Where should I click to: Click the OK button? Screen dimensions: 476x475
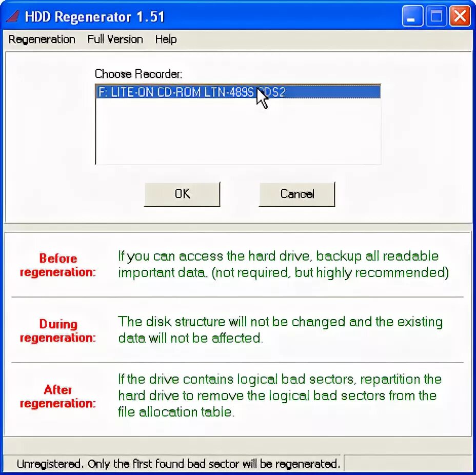pyautogui.click(x=182, y=194)
